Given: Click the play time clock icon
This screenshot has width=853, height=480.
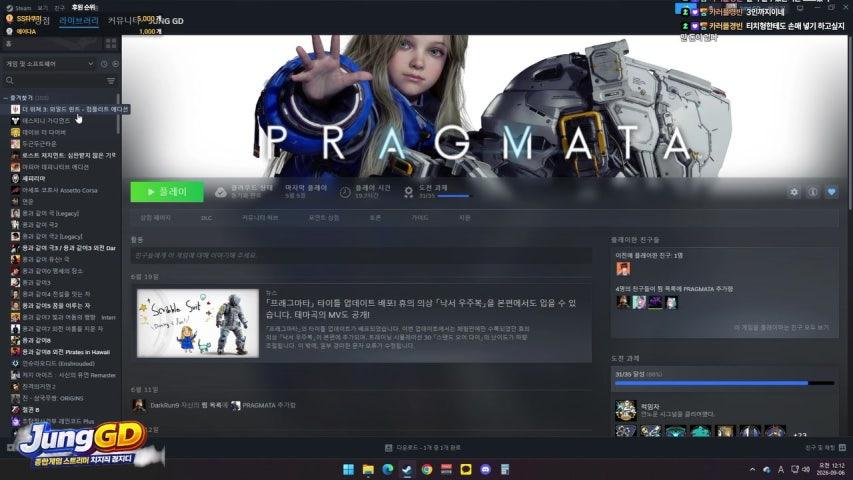Looking at the screenshot, I should click(345, 192).
